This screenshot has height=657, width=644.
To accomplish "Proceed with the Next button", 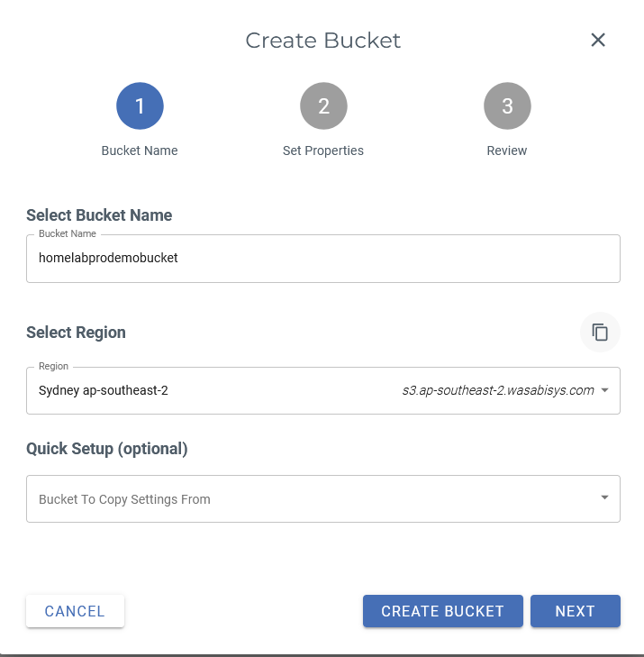I will point(575,611).
